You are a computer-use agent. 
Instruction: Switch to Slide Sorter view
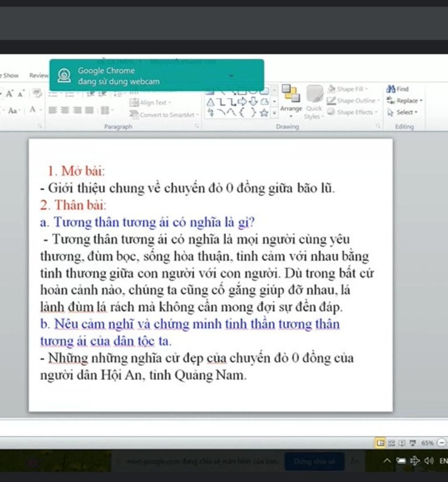coord(392,443)
